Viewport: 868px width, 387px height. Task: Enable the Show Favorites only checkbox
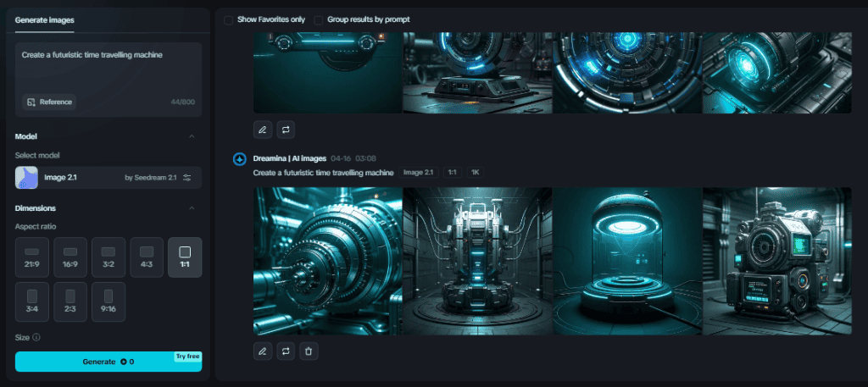coord(229,19)
